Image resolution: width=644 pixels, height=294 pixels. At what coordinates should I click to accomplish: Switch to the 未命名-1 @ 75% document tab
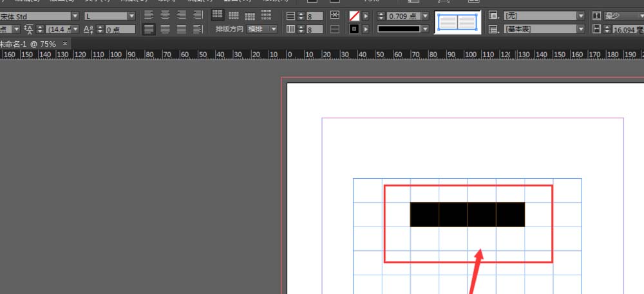point(28,44)
